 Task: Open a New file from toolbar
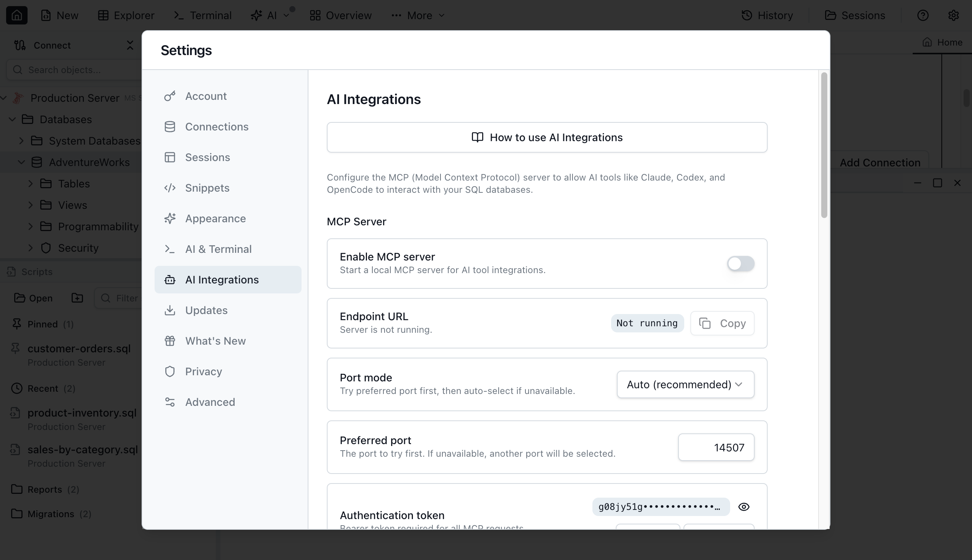point(60,15)
